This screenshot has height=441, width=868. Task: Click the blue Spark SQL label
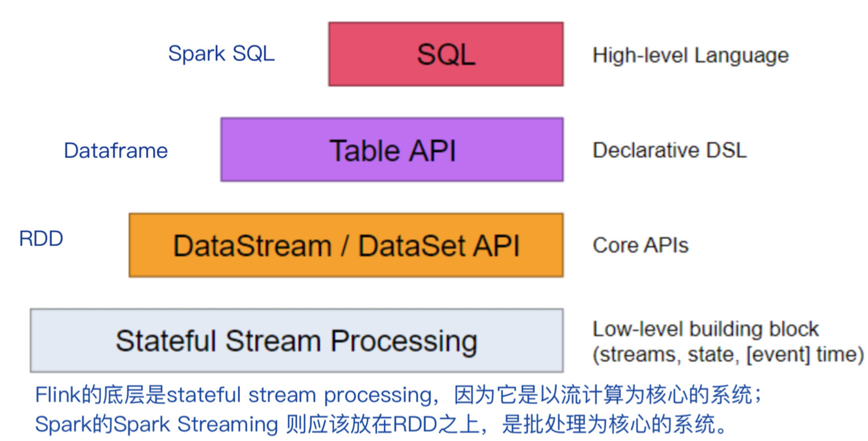pyautogui.click(x=221, y=54)
